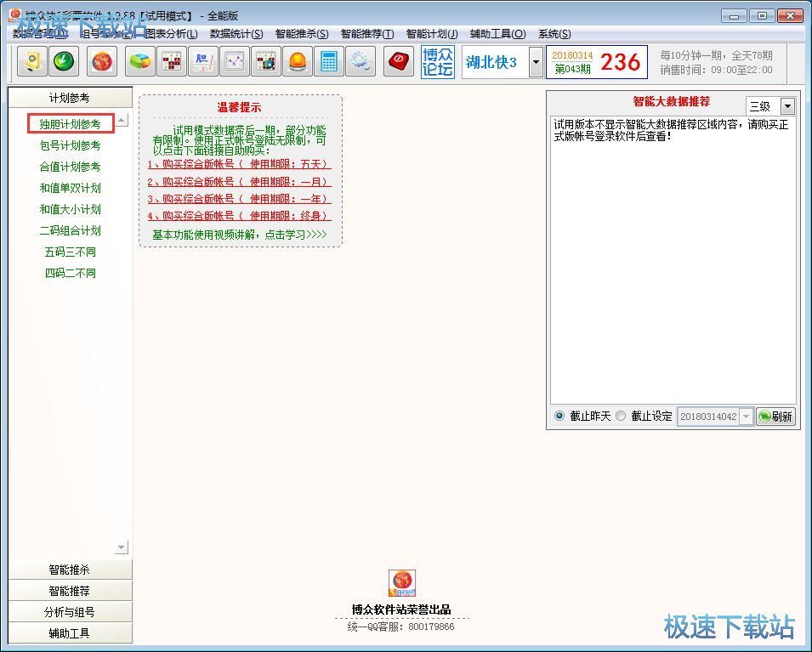Open the 基本功能使用视频讲解 tutorial link
The width and height of the screenshot is (812, 652).
coord(239,235)
